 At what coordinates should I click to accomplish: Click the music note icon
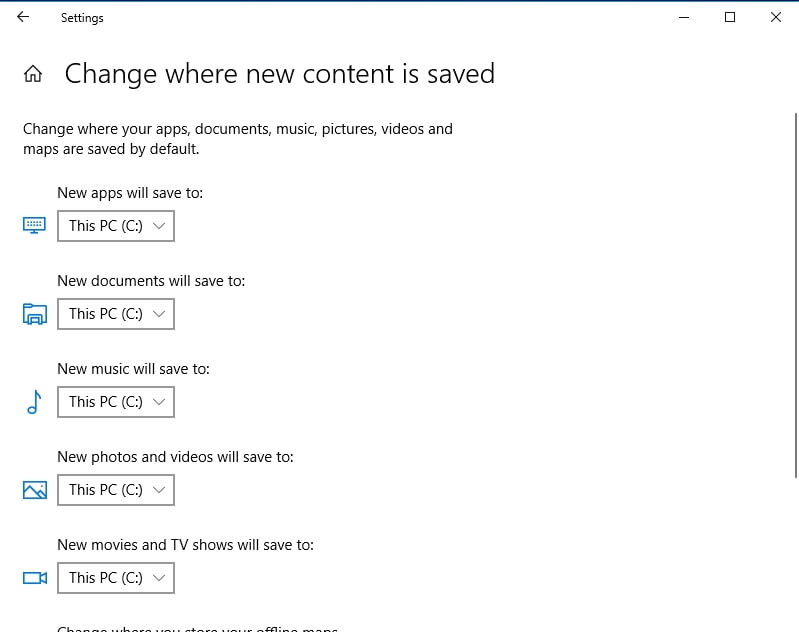(34, 402)
